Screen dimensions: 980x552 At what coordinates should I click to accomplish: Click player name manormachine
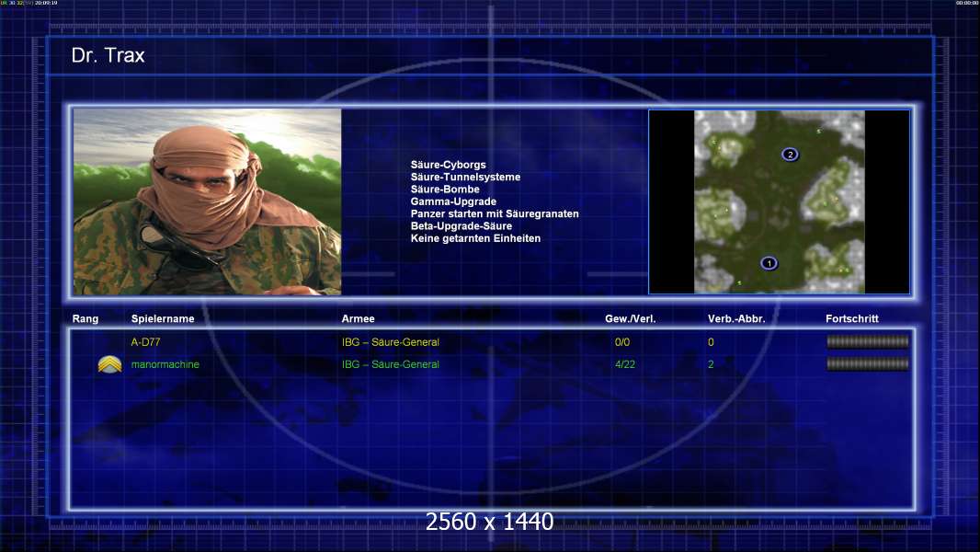(x=165, y=364)
